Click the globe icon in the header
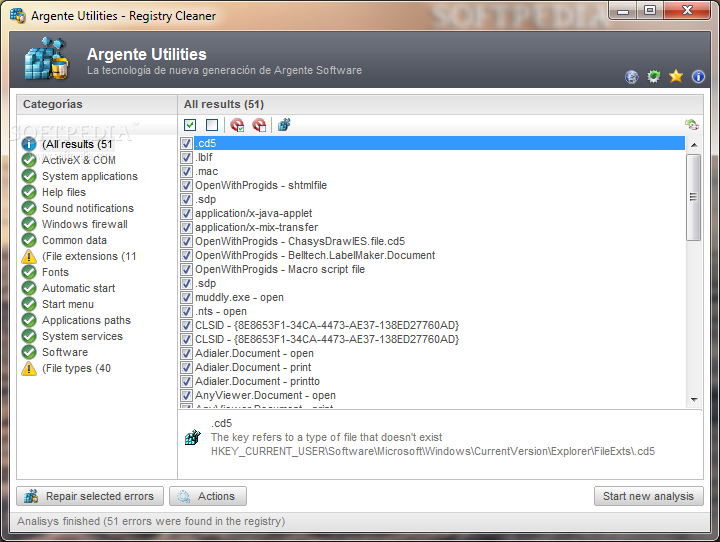Image resolution: width=720 pixels, height=542 pixels. pos(632,77)
